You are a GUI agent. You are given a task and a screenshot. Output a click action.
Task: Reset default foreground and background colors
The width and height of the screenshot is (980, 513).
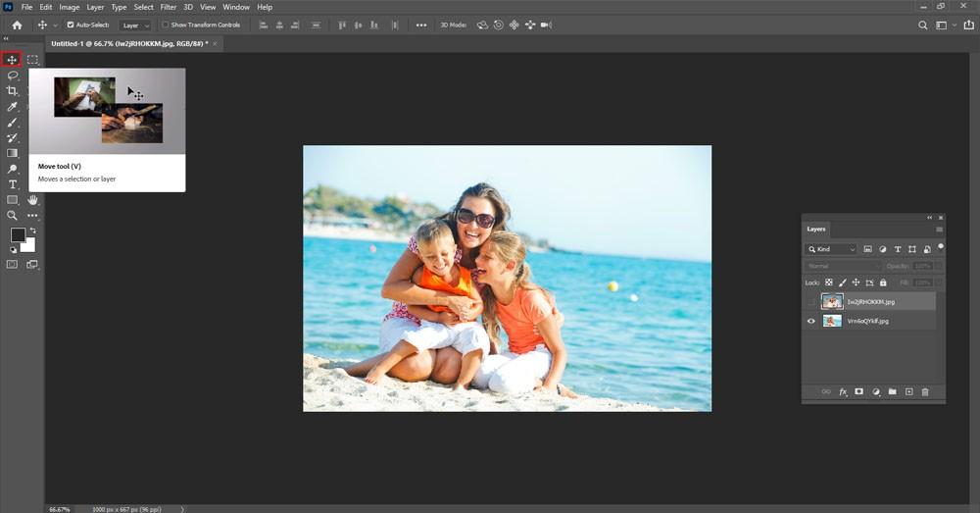click(x=13, y=249)
